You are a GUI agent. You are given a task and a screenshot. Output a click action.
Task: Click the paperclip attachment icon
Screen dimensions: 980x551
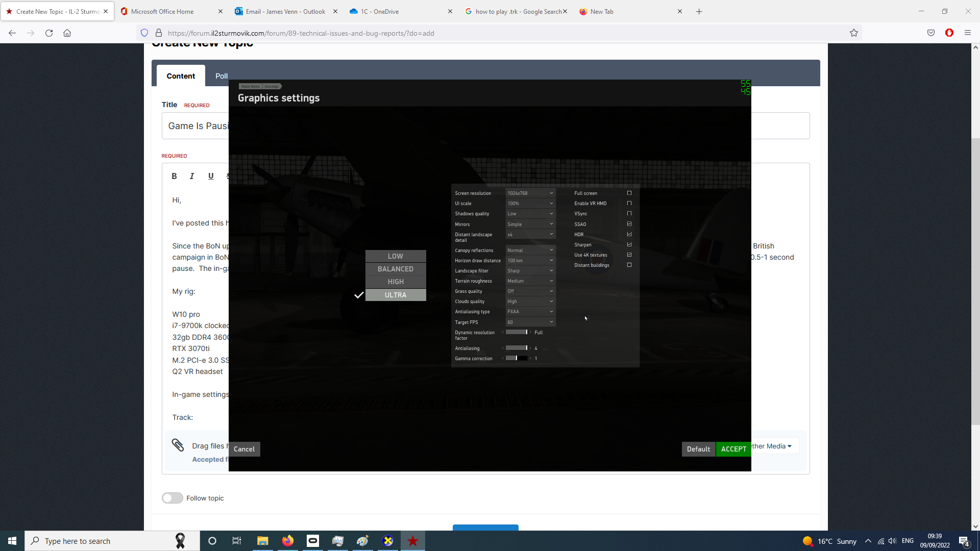178,445
